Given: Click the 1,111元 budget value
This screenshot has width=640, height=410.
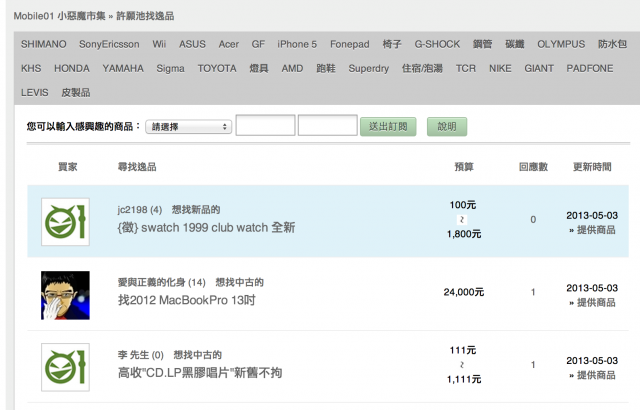Looking at the screenshot, I should point(464,379).
